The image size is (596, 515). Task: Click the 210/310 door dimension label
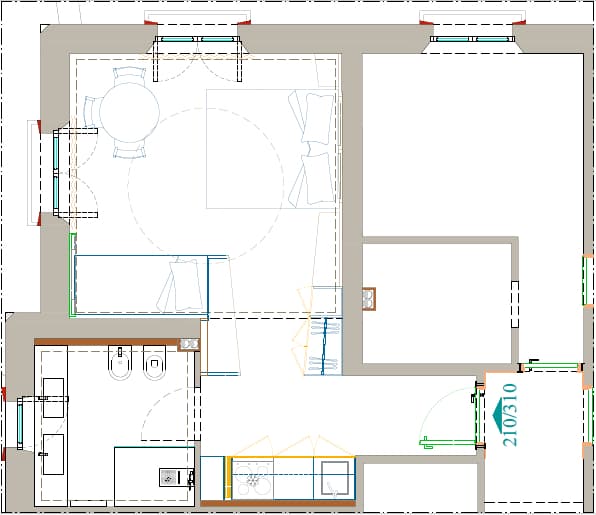tap(510, 415)
